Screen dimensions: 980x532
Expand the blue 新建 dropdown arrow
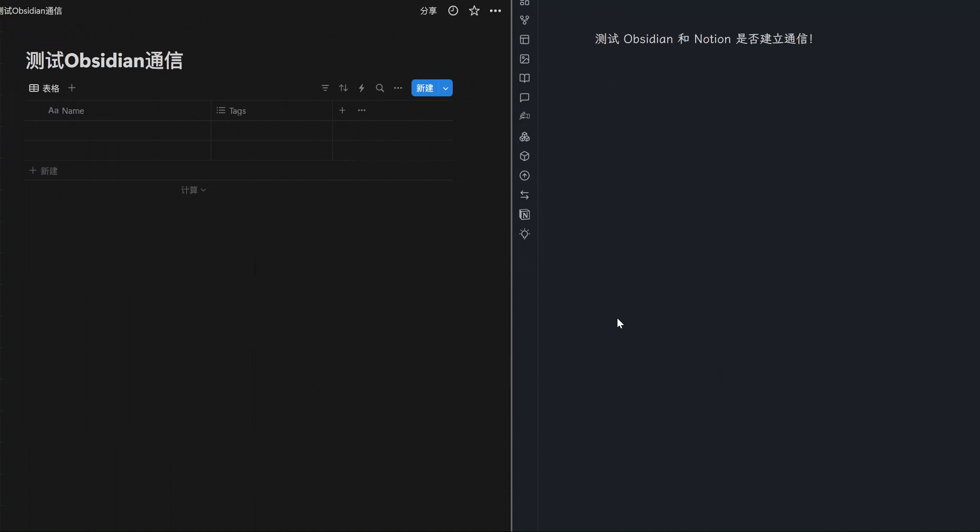point(445,88)
